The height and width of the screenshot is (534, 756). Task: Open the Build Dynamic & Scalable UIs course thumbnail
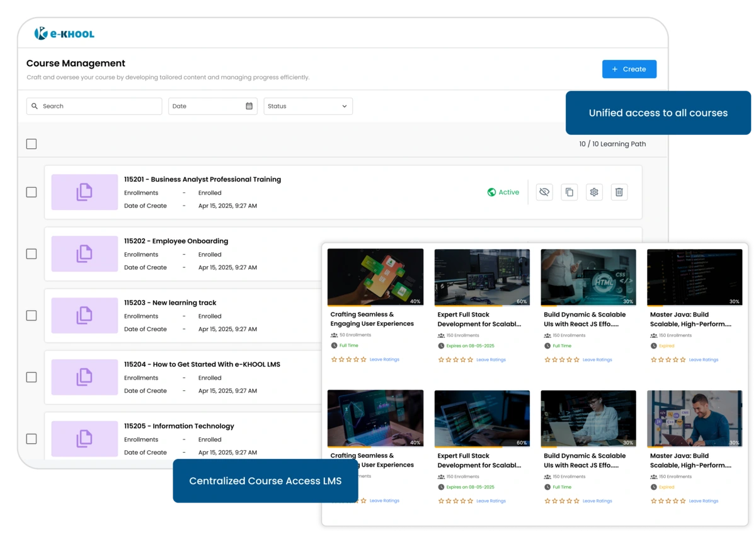click(588, 277)
